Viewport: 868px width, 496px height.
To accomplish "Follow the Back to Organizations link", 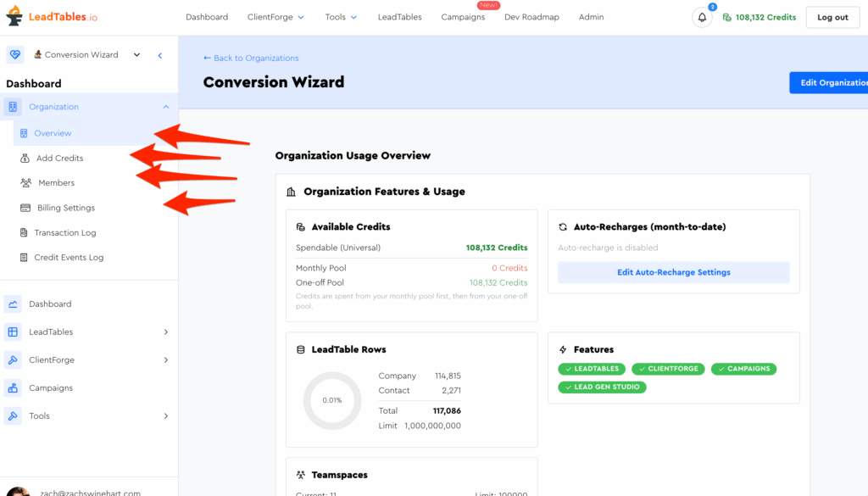I will [251, 59].
